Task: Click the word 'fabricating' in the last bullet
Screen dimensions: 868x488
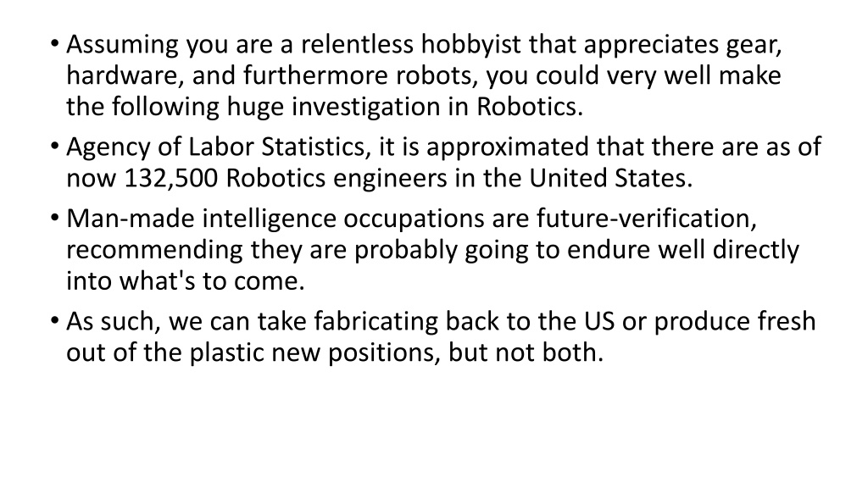Action: (376, 322)
